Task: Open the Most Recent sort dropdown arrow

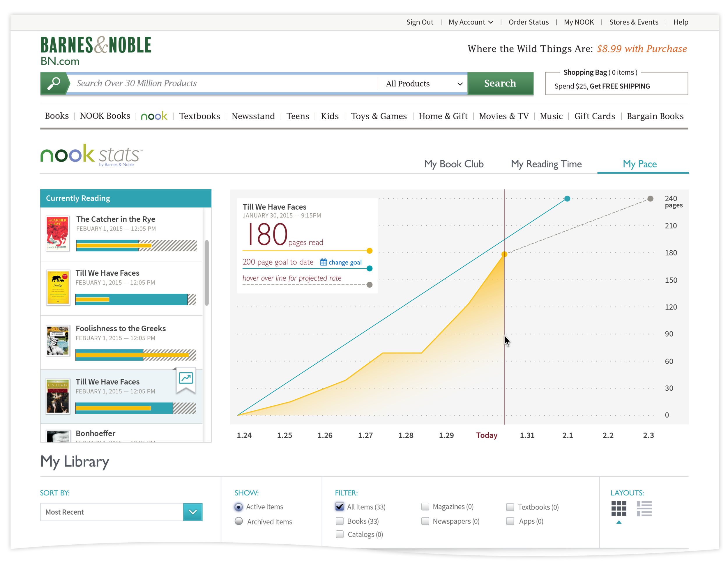Action: [193, 512]
